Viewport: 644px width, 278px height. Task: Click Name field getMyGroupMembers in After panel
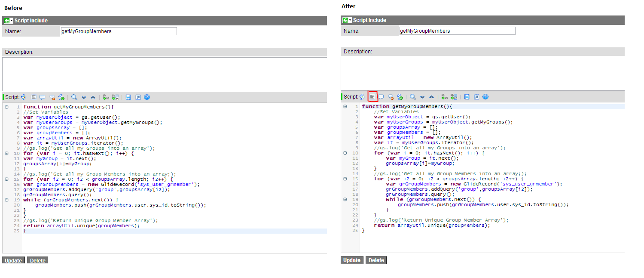457,31
